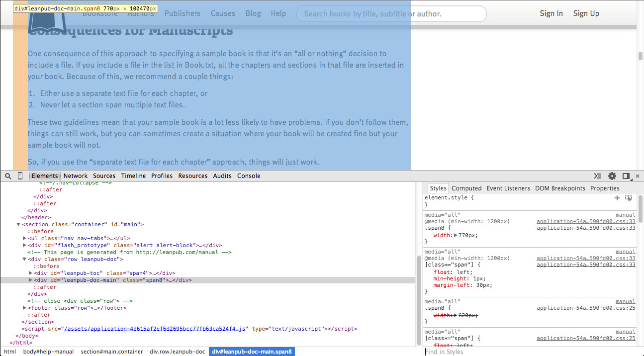Expand the footer.row element node
Image resolution: width=644 pixels, height=356 pixels.
point(24,307)
